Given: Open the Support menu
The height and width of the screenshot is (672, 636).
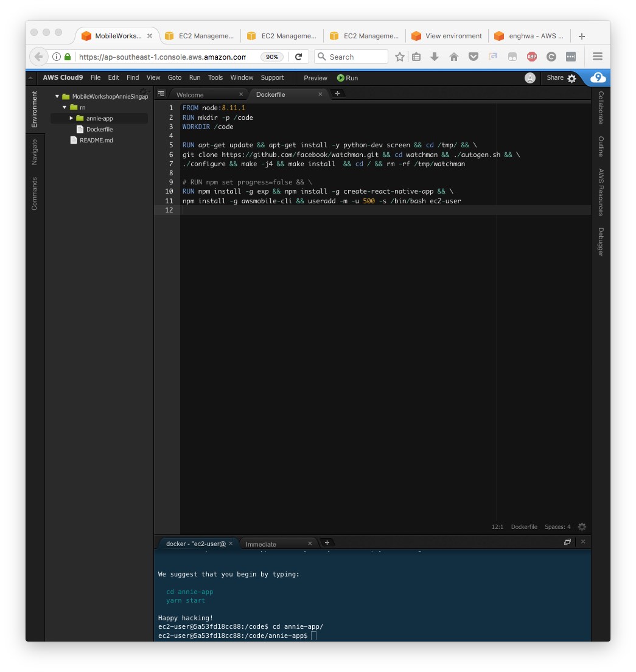Looking at the screenshot, I should 272,77.
